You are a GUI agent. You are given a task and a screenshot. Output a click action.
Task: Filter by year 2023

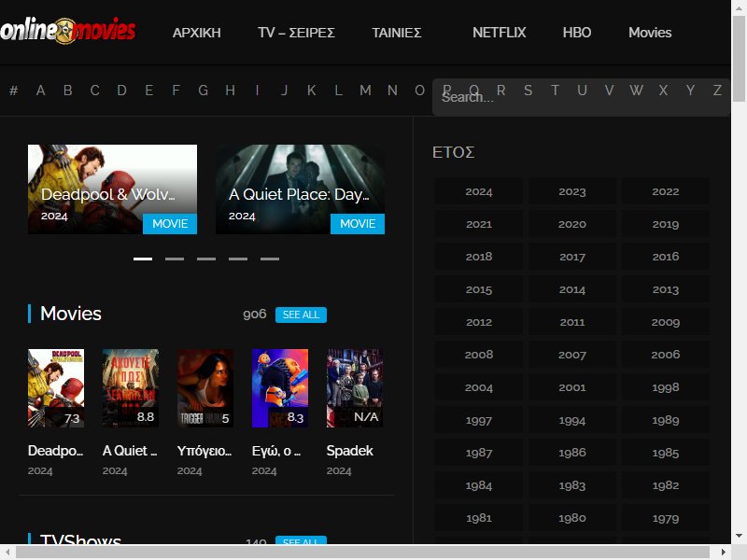coord(572,191)
